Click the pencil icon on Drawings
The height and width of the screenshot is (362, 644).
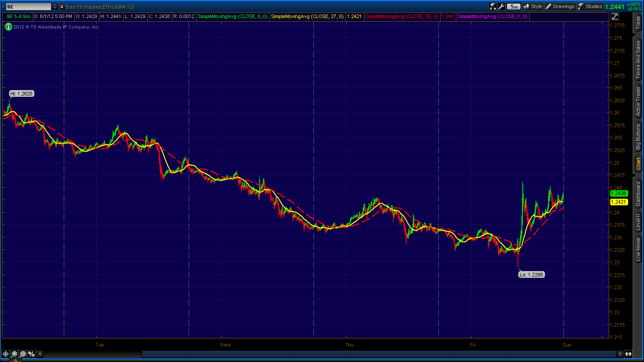(x=548, y=6)
